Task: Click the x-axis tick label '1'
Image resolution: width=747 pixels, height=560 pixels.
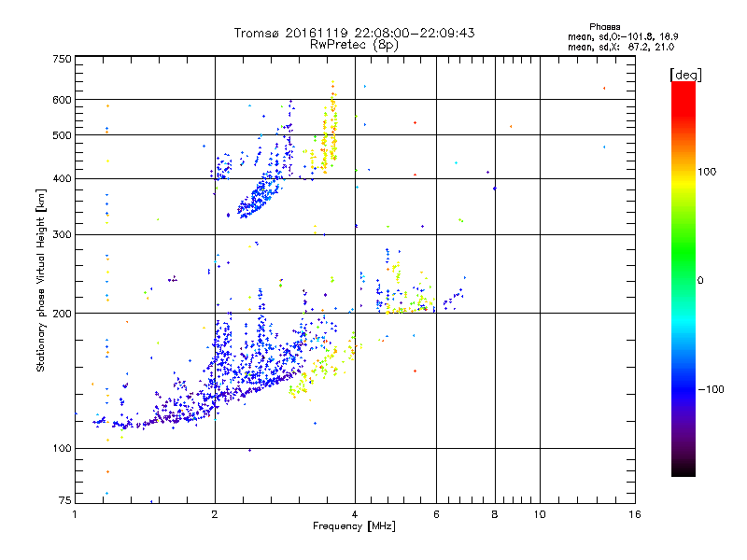Action: click(75, 514)
